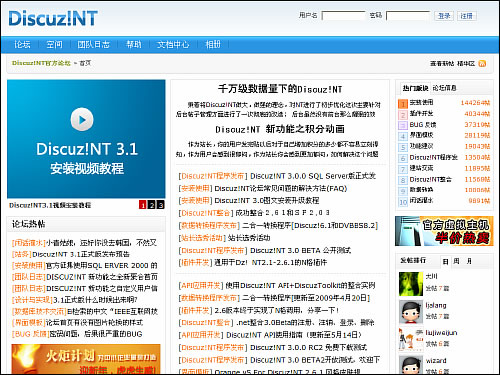Show slide 1 of the banner
The height and width of the screenshot is (375, 500).
coord(143,205)
